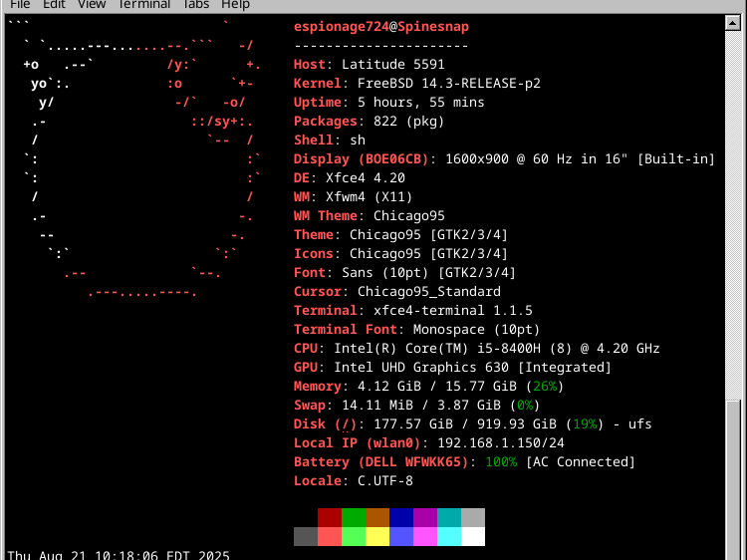The width and height of the screenshot is (747, 560).
Task: Click the Kernel text FreeBSD 14.3-RELEASE-p2
Action: point(449,84)
